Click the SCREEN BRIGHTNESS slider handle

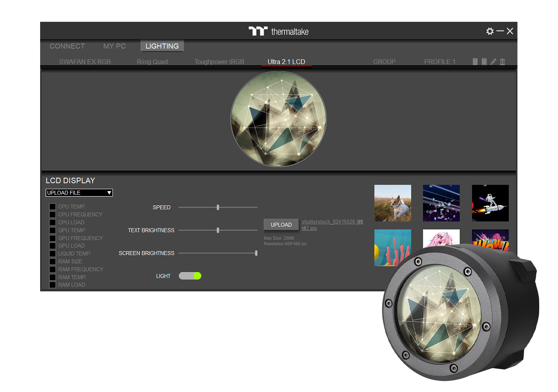pos(256,253)
